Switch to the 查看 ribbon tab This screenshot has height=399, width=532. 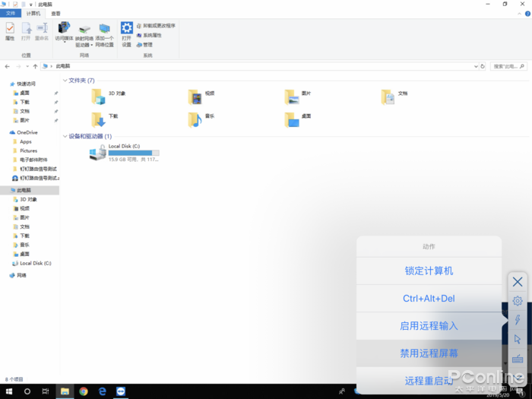coord(55,14)
